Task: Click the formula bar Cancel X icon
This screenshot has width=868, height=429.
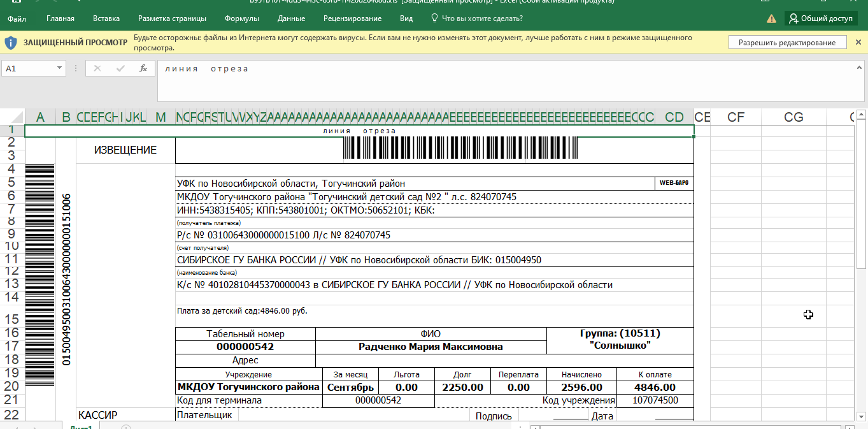Action: (97, 68)
